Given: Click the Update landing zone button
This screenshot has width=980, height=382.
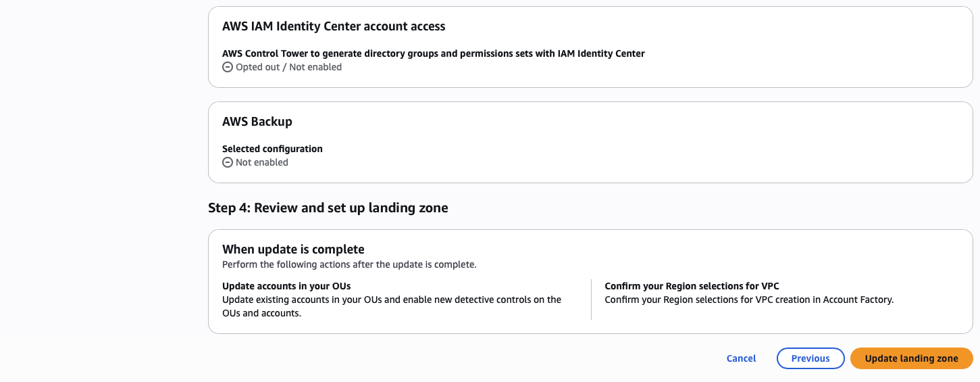Looking at the screenshot, I should click(911, 358).
